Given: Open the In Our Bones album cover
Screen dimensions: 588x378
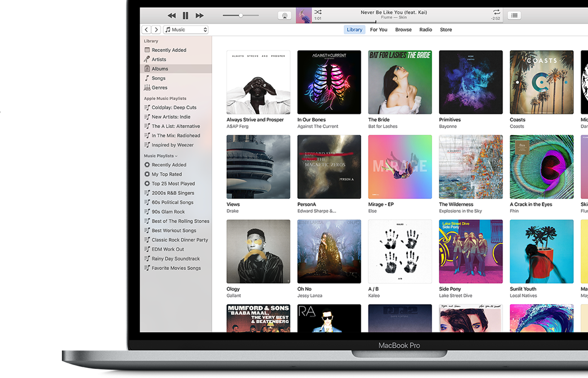Looking at the screenshot, I should [x=329, y=82].
